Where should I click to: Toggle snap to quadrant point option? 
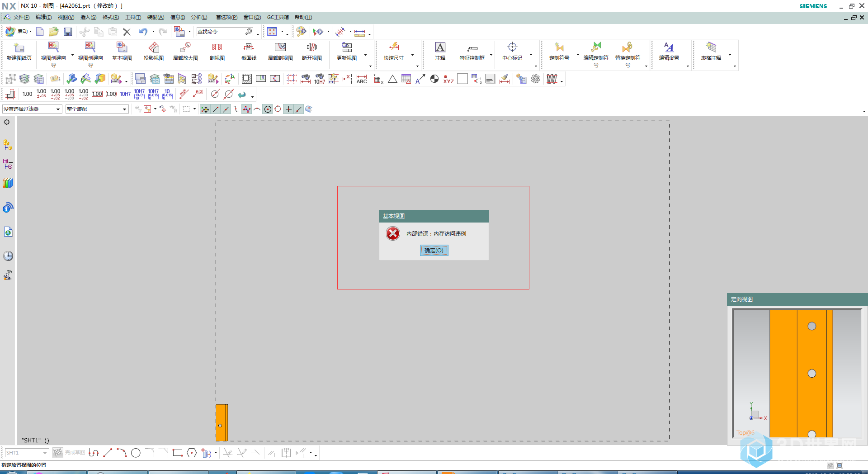(x=278, y=109)
